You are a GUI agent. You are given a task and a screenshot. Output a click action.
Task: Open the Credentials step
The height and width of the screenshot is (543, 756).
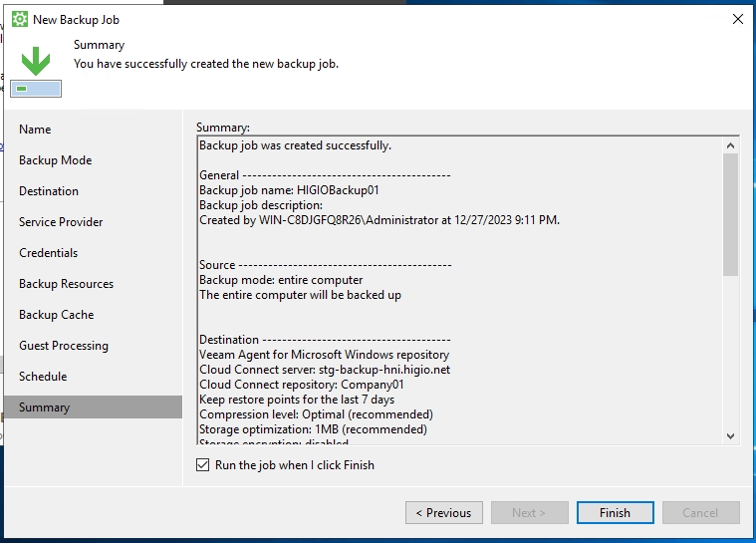point(48,253)
